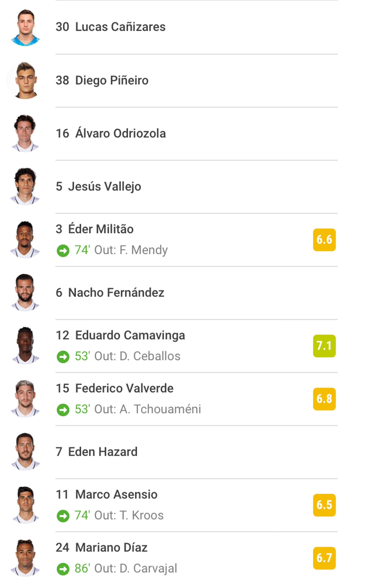Screen dimensions: 366x588
Task: Tap the 'Out: T. Kroos' substitution text
Action: click(x=129, y=516)
